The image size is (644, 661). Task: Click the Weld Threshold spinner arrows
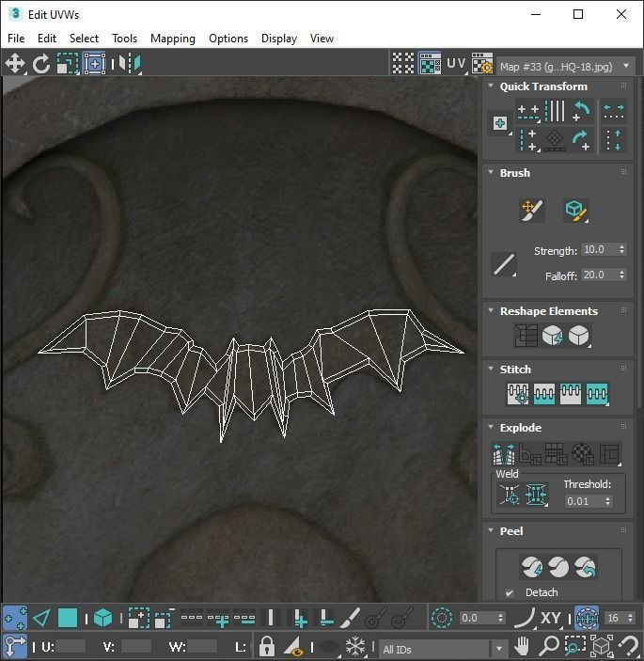tap(607, 501)
